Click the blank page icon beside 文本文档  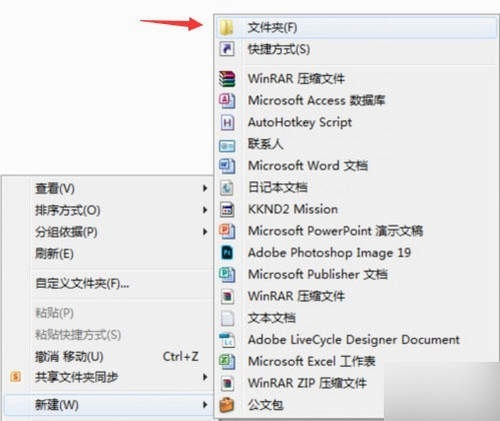pos(227,318)
